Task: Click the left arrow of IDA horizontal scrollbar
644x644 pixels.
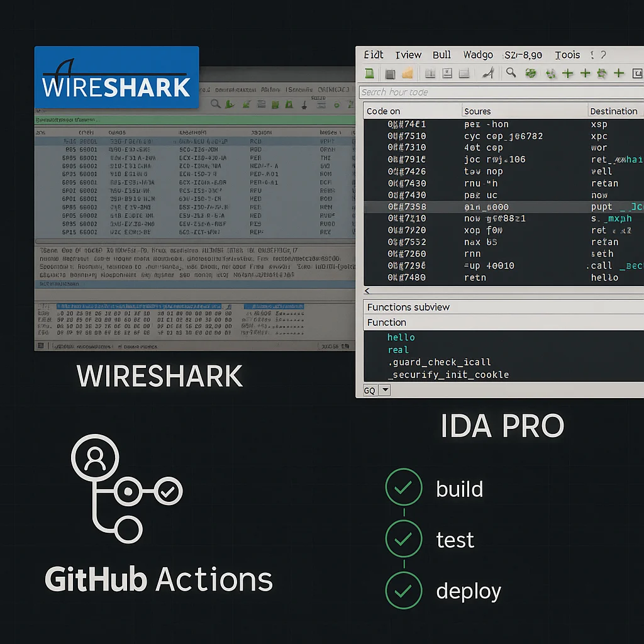Action: 367,291
